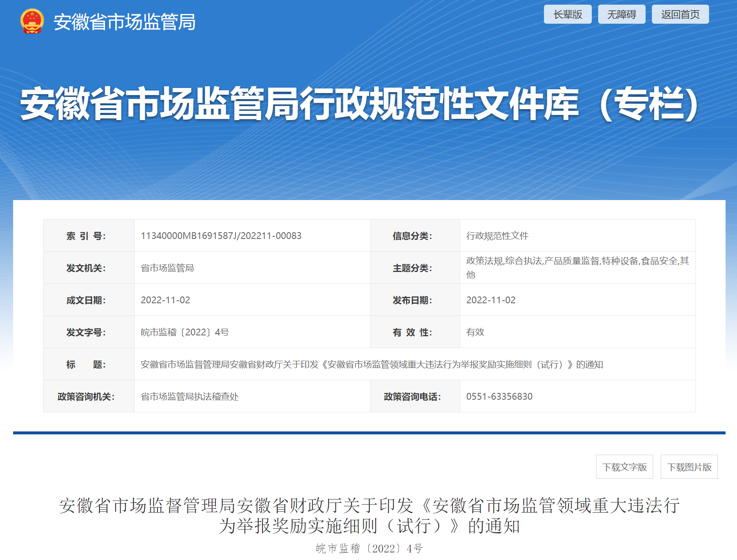Go back via 返回首页 button

[x=680, y=14]
